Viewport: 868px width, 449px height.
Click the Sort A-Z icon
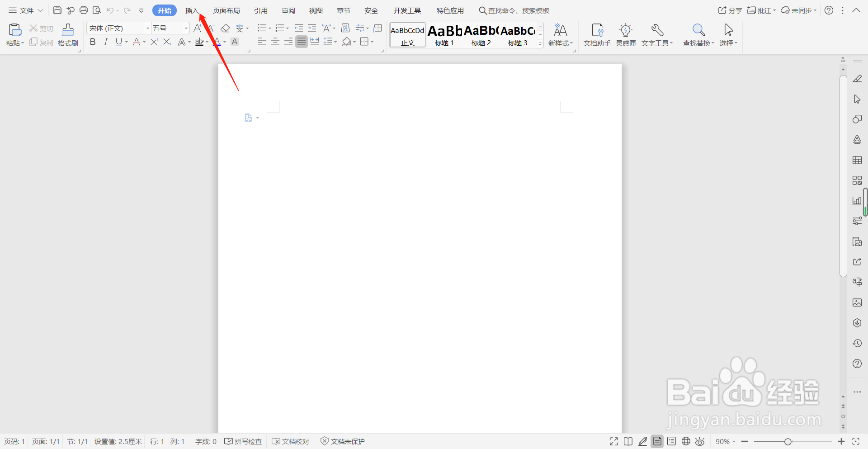(345, 28)
